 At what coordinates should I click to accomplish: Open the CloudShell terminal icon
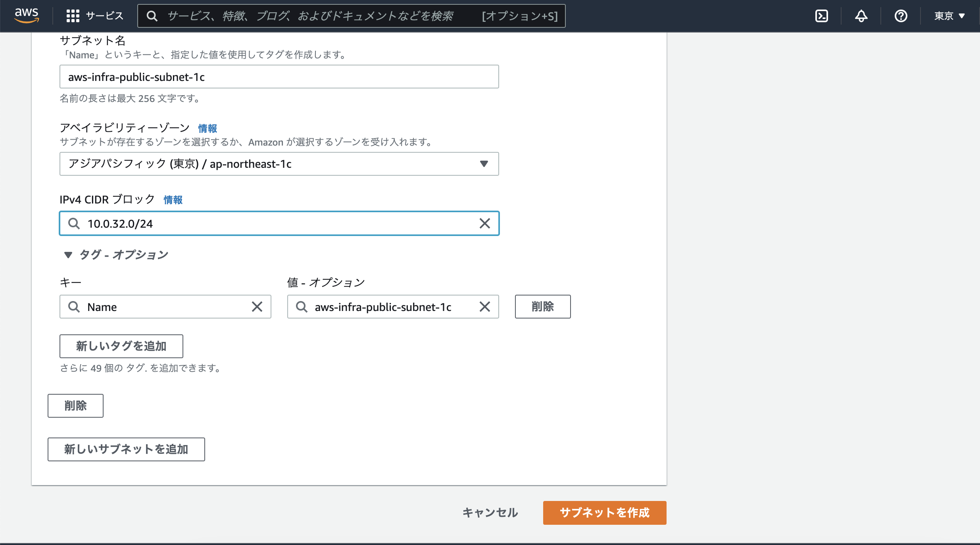821,16
